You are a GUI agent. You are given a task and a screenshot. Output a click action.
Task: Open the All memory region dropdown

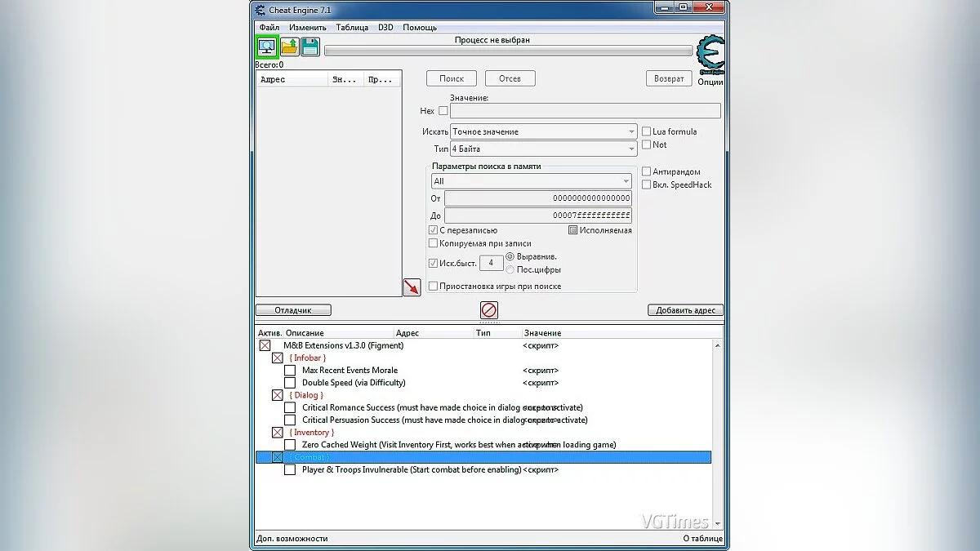pos(531,181)
